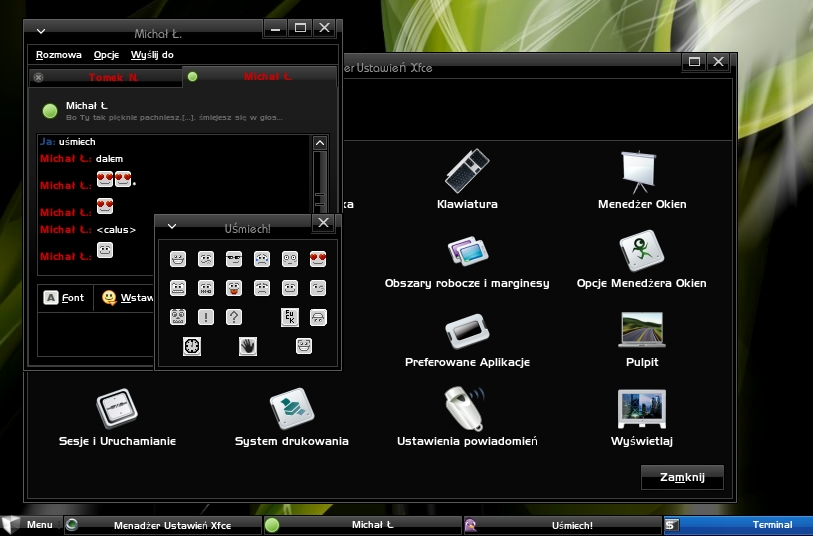813x536 pixels.
Task: Open the window menu arrow of Michał Ł. chat
Action: coord(41,31)
